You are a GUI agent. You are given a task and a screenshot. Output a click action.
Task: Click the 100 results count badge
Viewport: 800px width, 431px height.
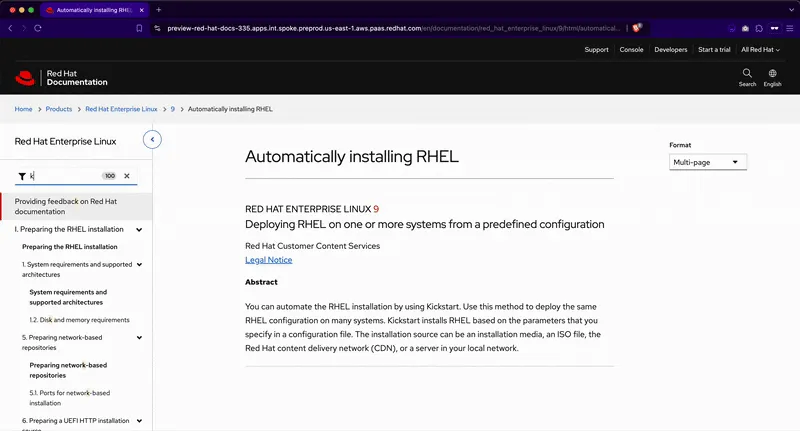tap(109, 176)
